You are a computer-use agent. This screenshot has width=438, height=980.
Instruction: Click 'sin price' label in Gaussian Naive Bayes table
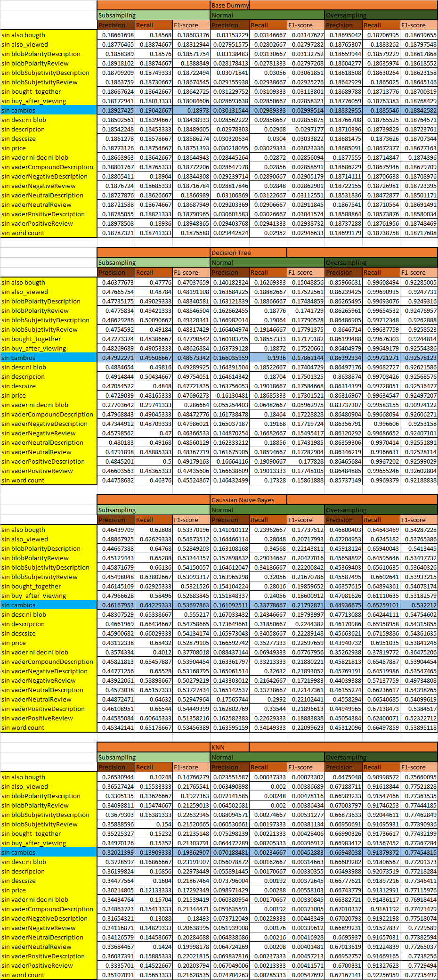pyautogui.click(x=49, y=643)
